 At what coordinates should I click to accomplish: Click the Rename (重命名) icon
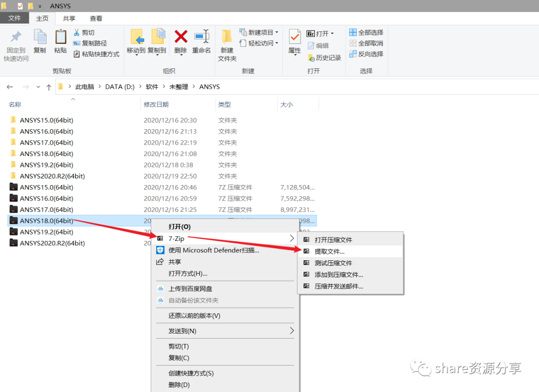coord(202,36)
